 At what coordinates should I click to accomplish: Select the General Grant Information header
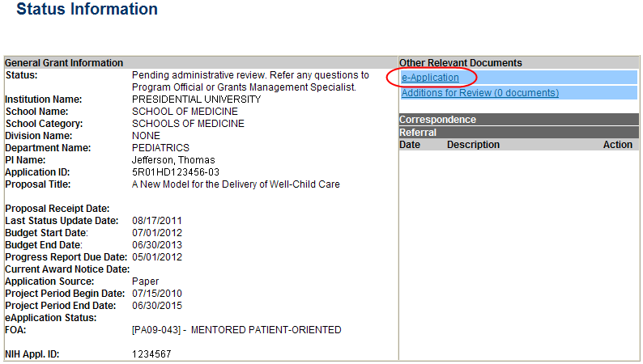pyautogui.click(x=64, y=63)
